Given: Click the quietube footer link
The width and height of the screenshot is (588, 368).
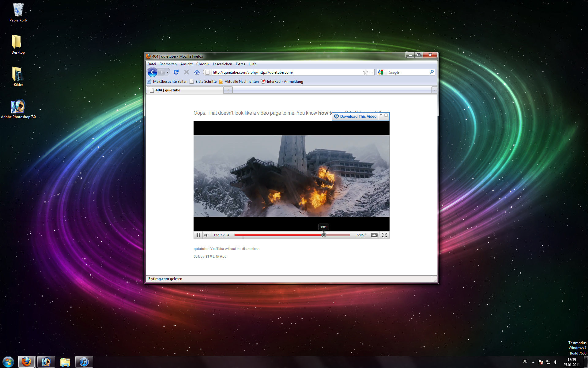Looking at the screenshot, I should [201, 249].
